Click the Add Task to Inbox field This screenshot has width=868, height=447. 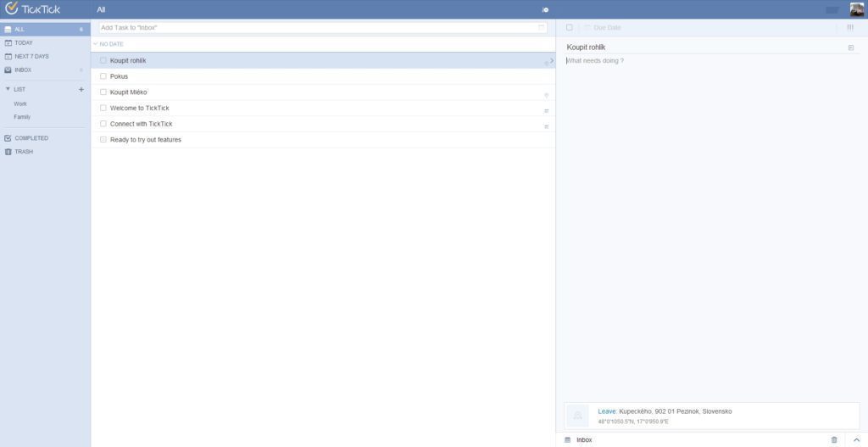coord(318,28)
